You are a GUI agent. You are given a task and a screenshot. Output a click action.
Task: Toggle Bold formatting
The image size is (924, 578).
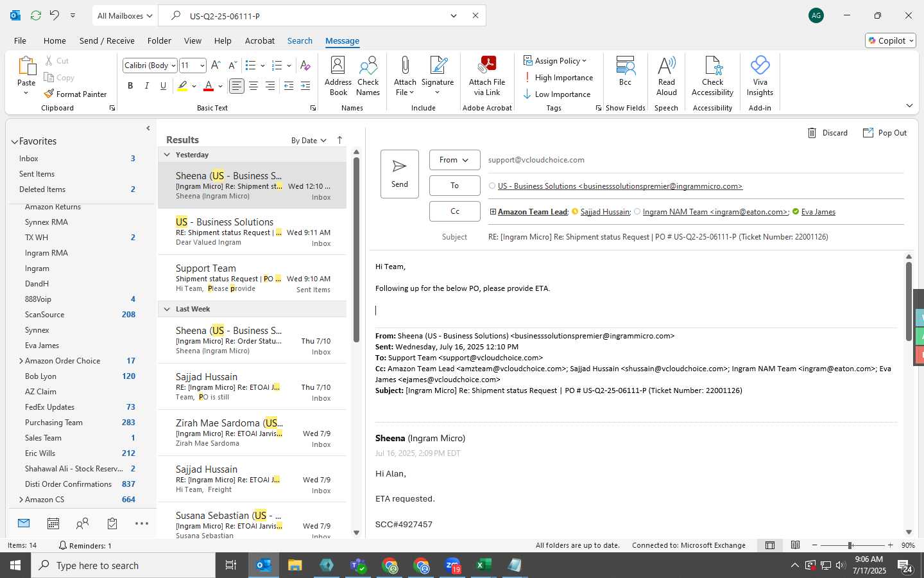130,85
